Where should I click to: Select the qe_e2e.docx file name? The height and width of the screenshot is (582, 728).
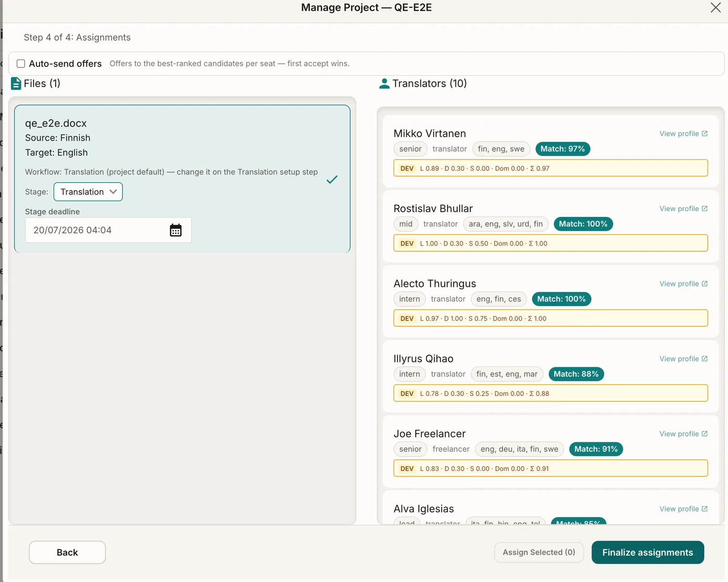click(56, 123)
